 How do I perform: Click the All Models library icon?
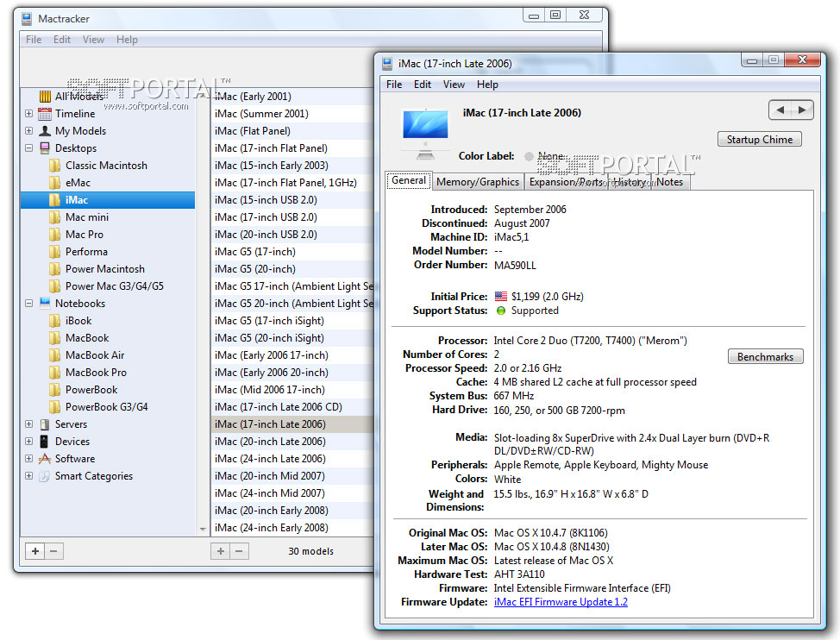(x=45, y=97)
